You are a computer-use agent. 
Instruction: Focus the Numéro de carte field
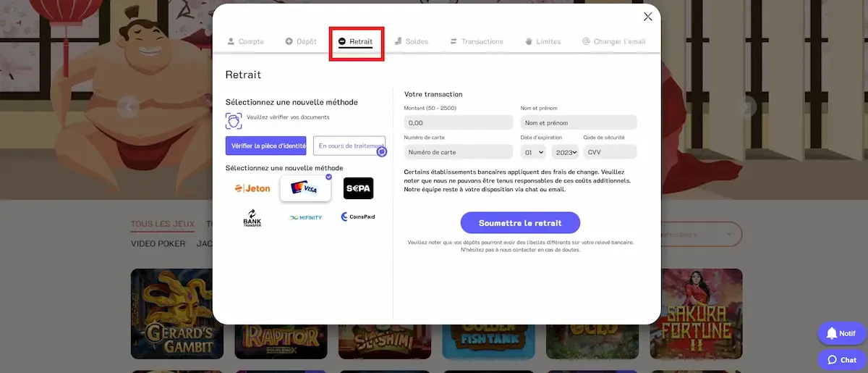[x=458, y=152]
